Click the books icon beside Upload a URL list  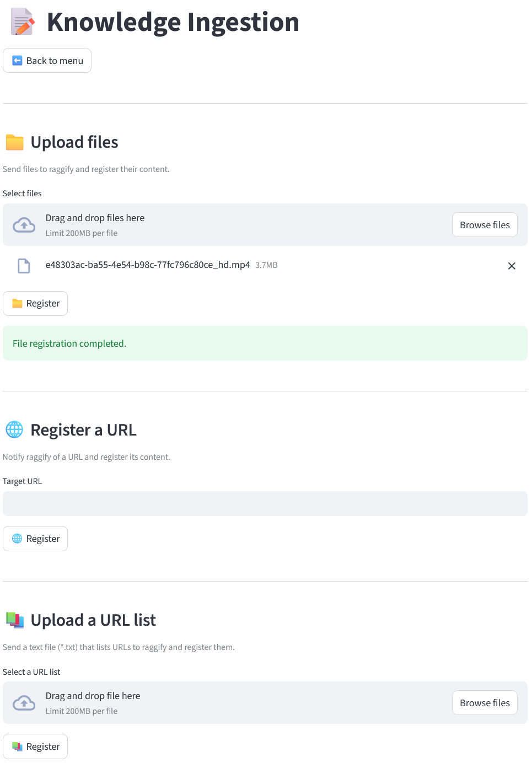15,620
